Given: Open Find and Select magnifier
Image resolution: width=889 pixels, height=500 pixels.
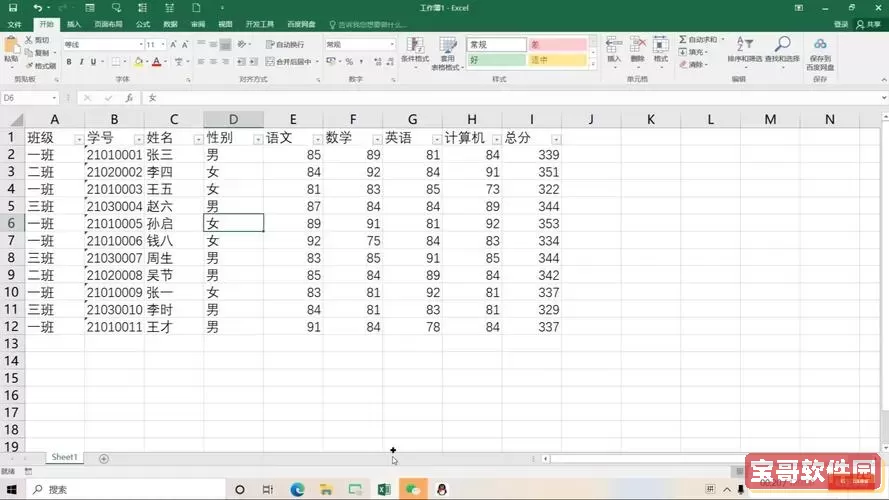Looking at the screenshot, I should coord(783,50).
